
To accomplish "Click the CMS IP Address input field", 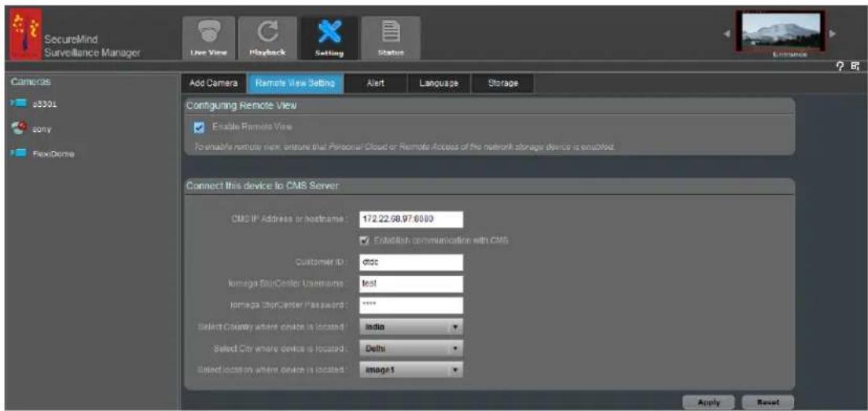I will click(x=410, y=219).
